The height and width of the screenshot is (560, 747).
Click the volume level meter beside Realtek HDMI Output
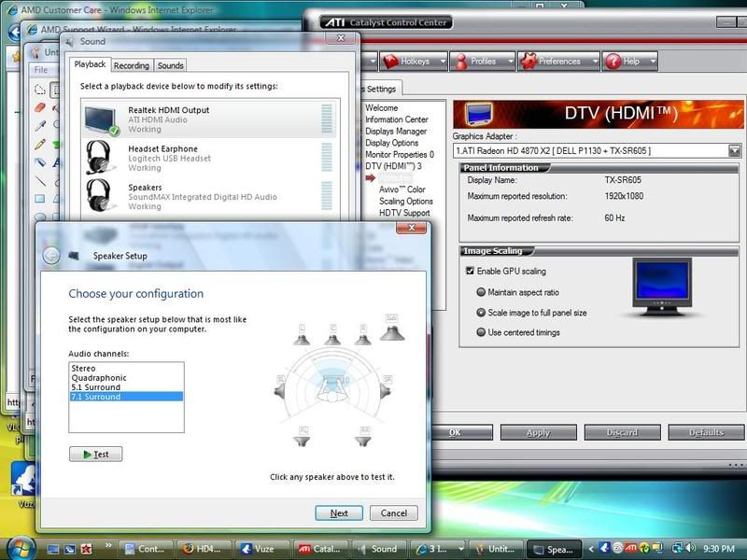coord(325,118)
